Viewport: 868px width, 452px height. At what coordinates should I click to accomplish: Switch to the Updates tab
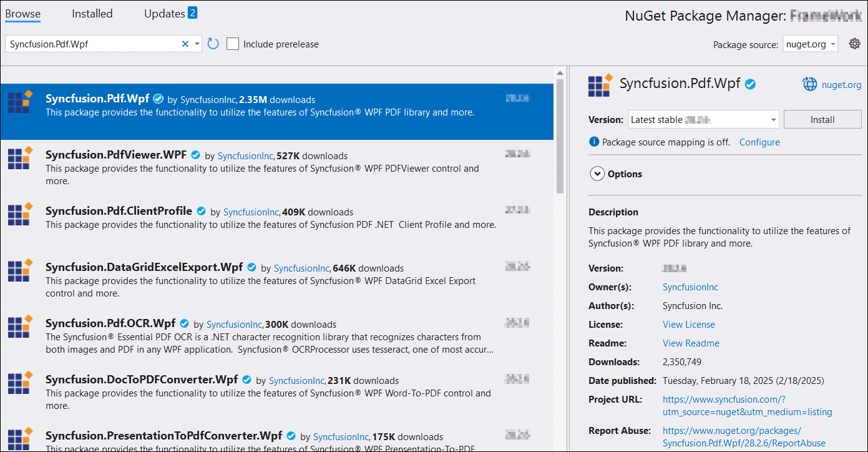pos(165,13)
